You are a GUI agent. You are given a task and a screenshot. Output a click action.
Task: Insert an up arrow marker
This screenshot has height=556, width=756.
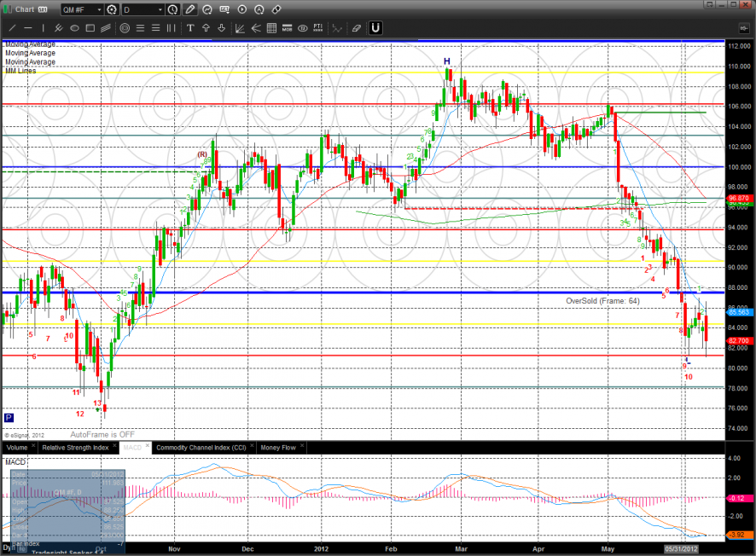206,27
